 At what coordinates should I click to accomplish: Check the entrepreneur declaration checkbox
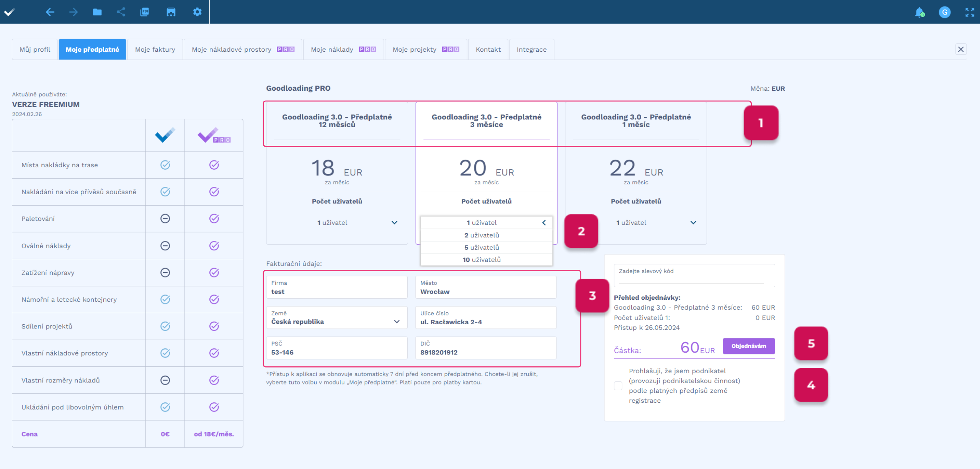point(618,386)
